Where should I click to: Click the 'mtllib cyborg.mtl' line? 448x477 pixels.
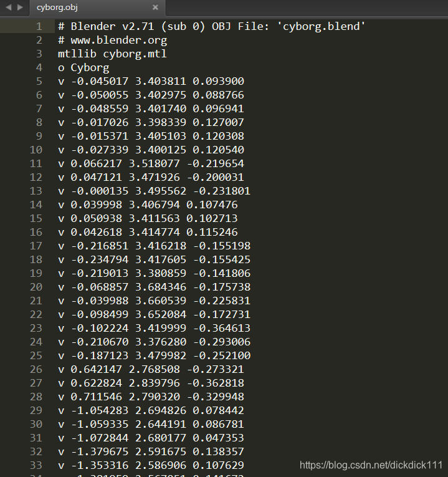(112, 54)
